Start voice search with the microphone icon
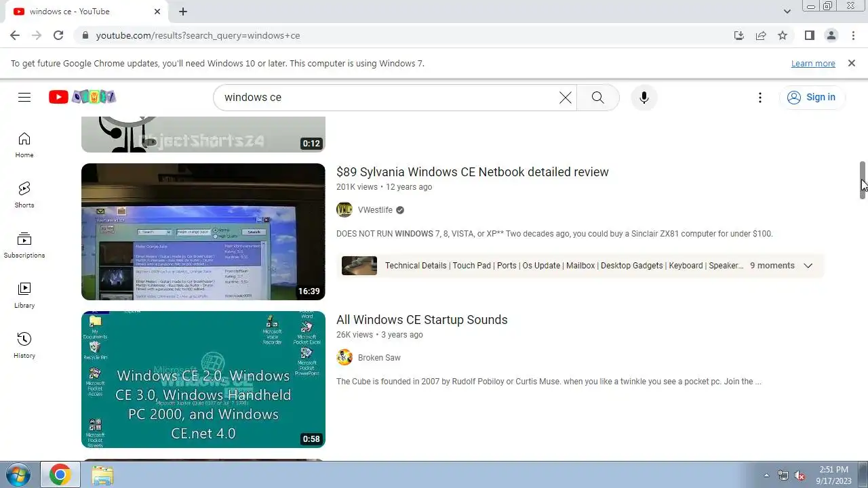 [644, 98]
